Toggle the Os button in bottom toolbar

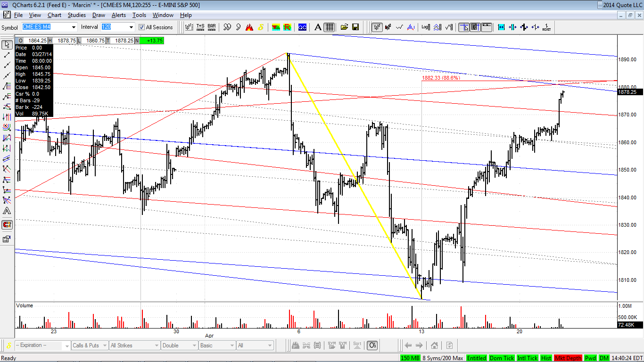click(372, 346)
